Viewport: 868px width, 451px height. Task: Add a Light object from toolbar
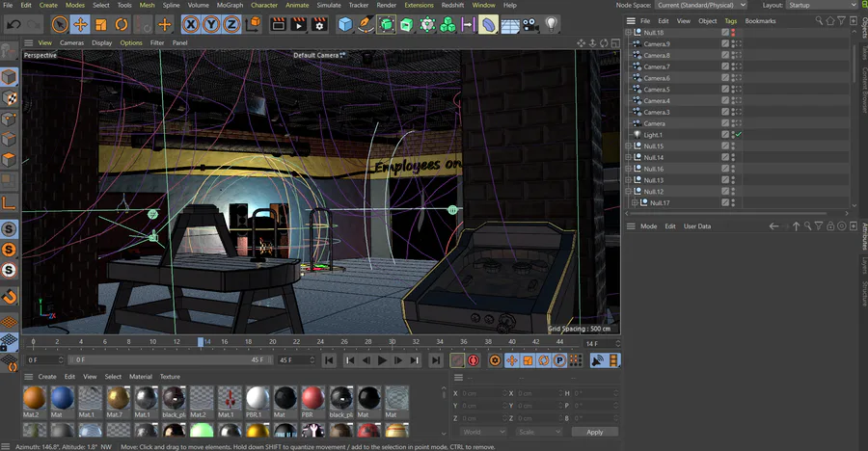click(551, 24)
